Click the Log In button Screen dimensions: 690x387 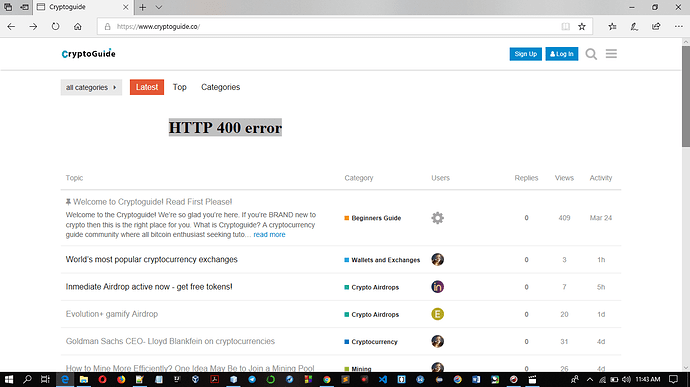point(562,54)
